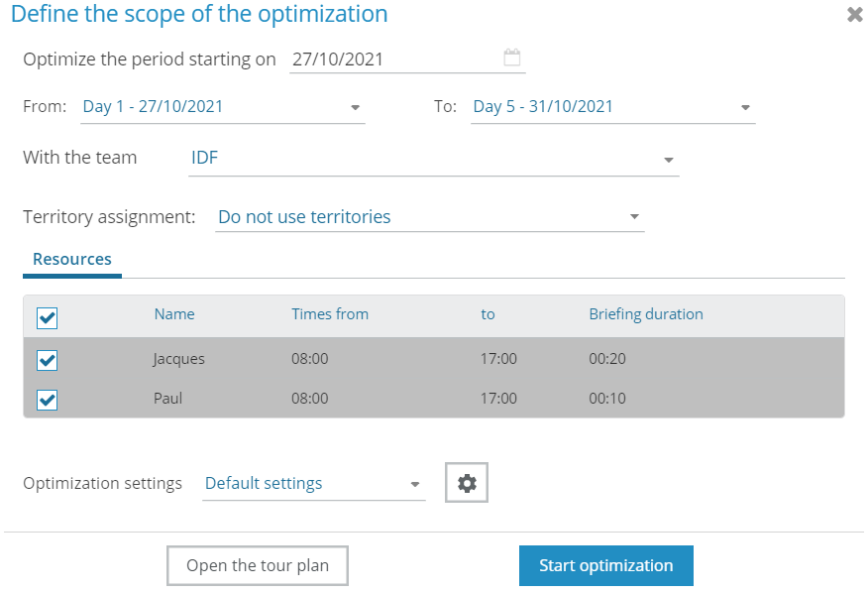Open optimization settings gear button
Screen dimensions: 868x594
467,483
